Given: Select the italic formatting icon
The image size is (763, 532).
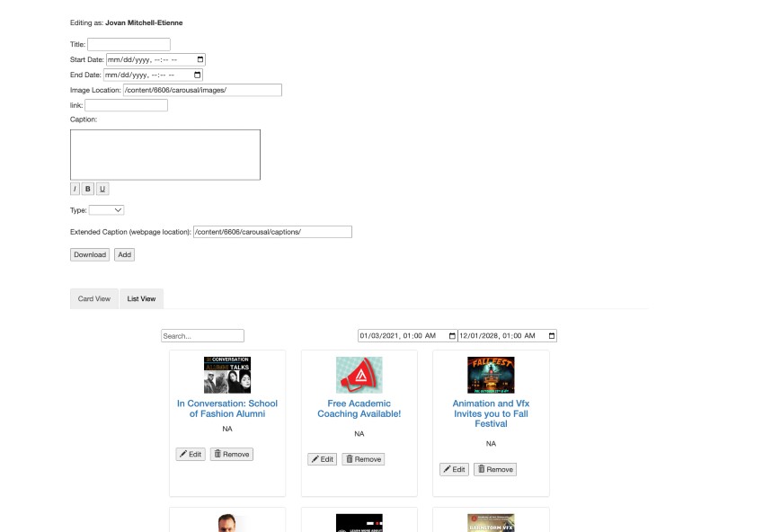Looking at the screenshot, I should point(75,189).
